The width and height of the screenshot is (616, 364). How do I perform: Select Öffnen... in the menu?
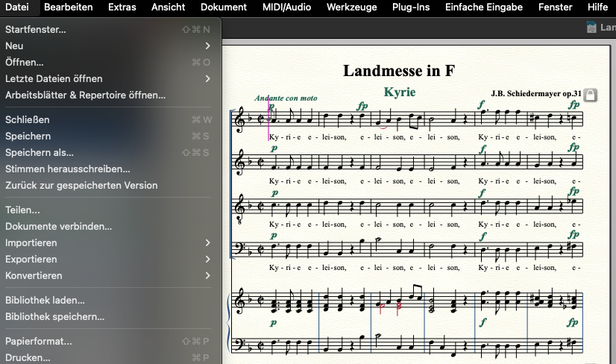(108, 62)
